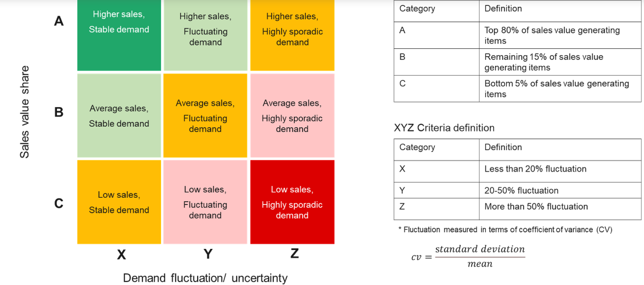Click the '20-50% fluctuation' table cell

[x=560, y=190]
